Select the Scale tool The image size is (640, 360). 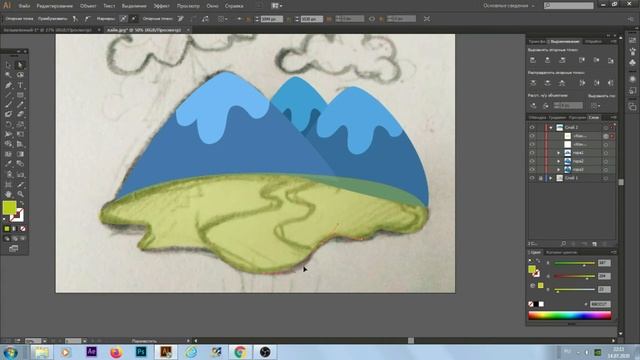point(20,124)
